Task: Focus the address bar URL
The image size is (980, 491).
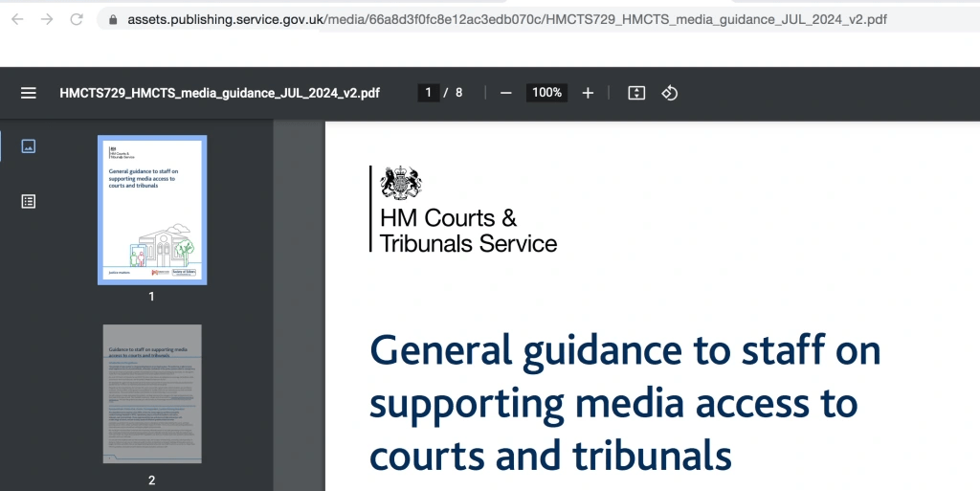Action: [x=507, y=19]
